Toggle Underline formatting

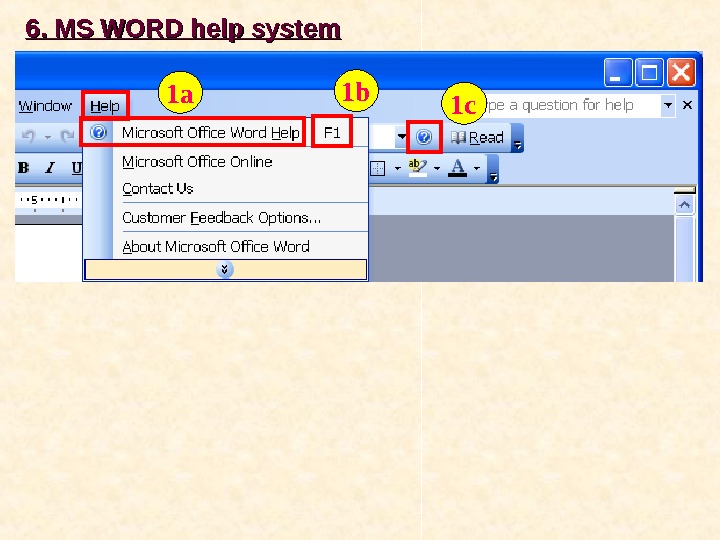point(77,168)
